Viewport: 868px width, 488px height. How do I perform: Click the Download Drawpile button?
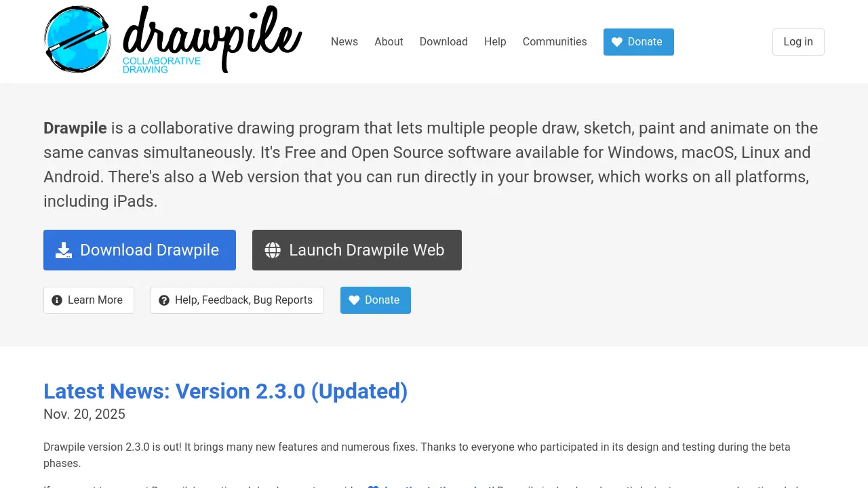click(140, 250)
